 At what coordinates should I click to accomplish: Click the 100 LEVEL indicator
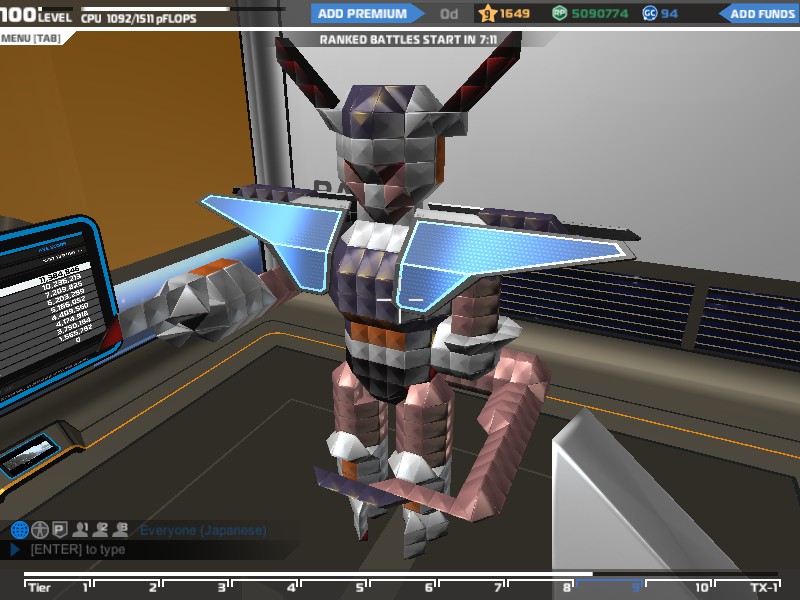(x=36, y=14)
